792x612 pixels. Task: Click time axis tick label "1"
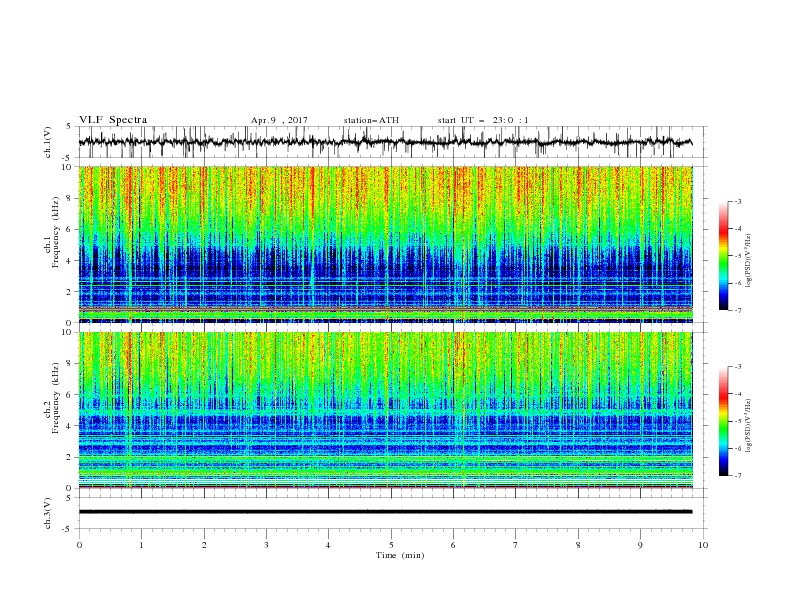click(141, 545)
